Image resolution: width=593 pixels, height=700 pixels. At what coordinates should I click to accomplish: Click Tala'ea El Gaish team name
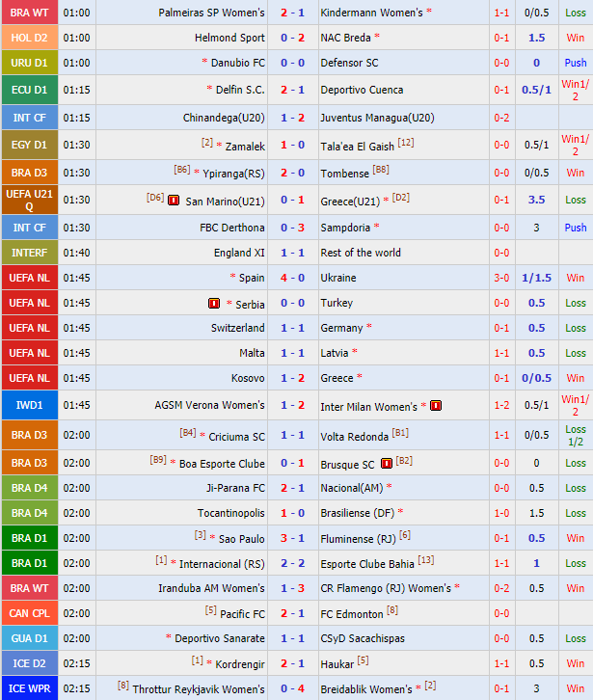coord(357,147)
